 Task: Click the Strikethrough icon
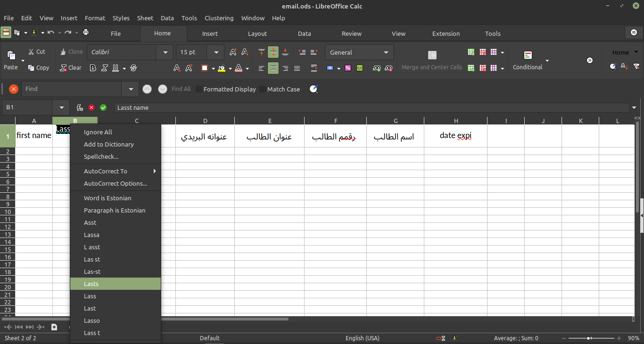coord(133,68)
